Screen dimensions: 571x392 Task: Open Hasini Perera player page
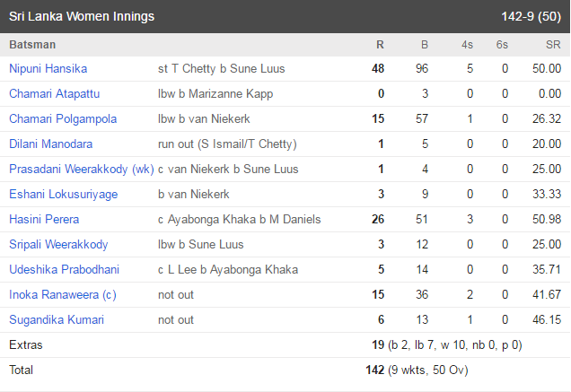tap(44, 219)
